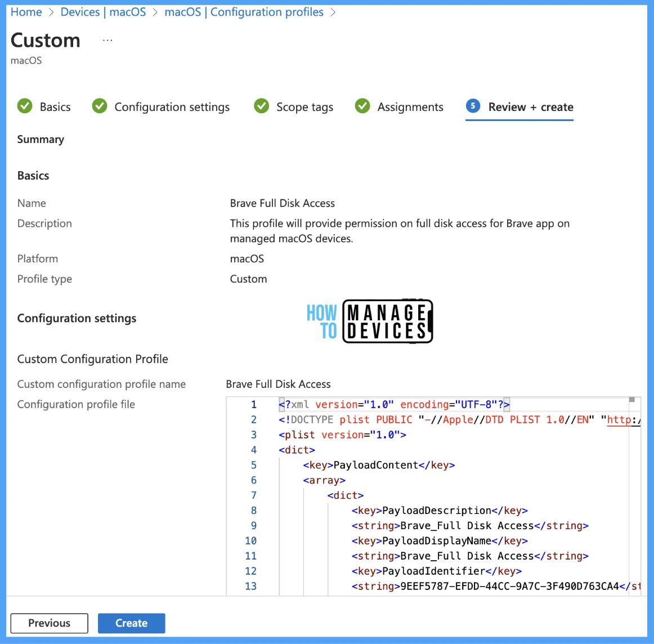Screen dimensions: 654x644
Task: Switch to the Scope tags step
Action: click(x=304, y=107)
